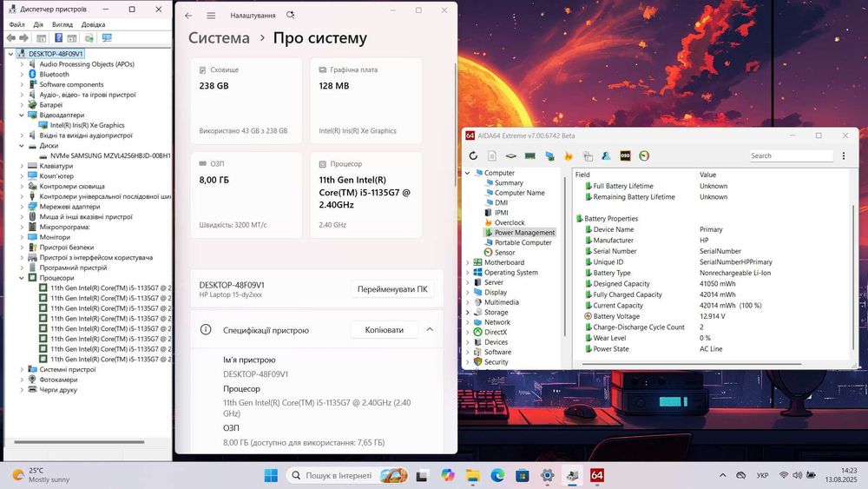Click the Device Manager horizontal scrollbar
Viewport: 868px width, 489px height.
[79, 442]
